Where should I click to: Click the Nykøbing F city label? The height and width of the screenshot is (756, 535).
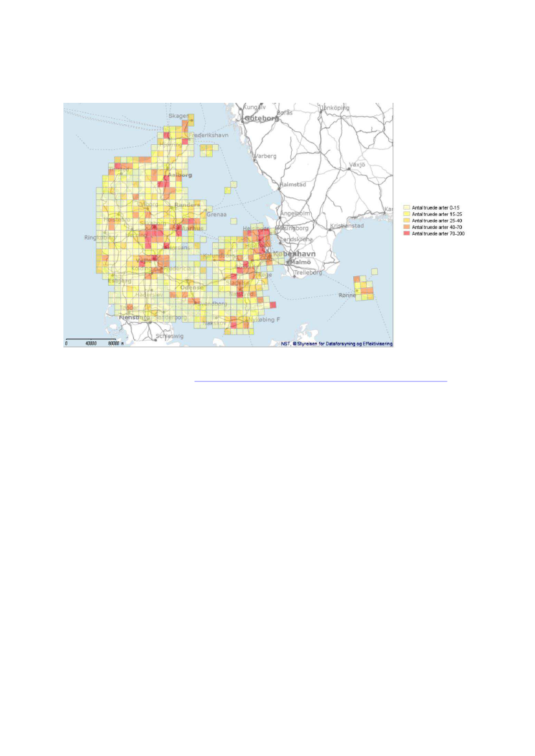click(x=263, y=319)
